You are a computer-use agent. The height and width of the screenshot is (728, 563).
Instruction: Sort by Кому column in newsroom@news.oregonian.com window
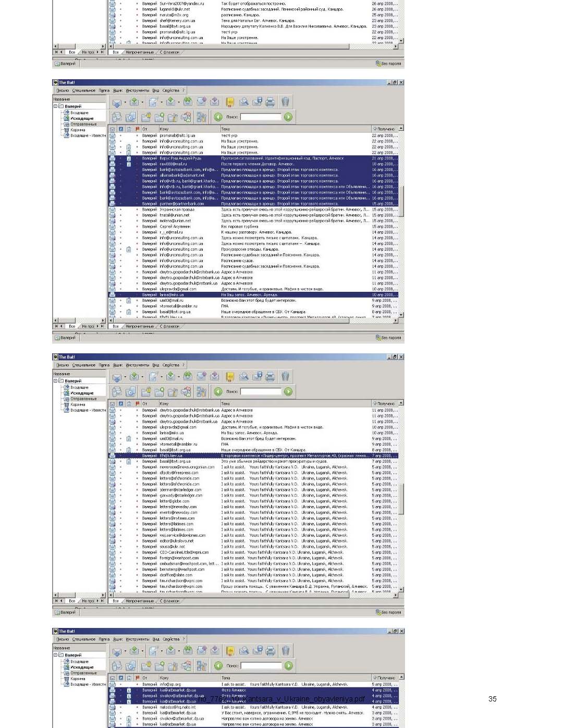[189, 403]
